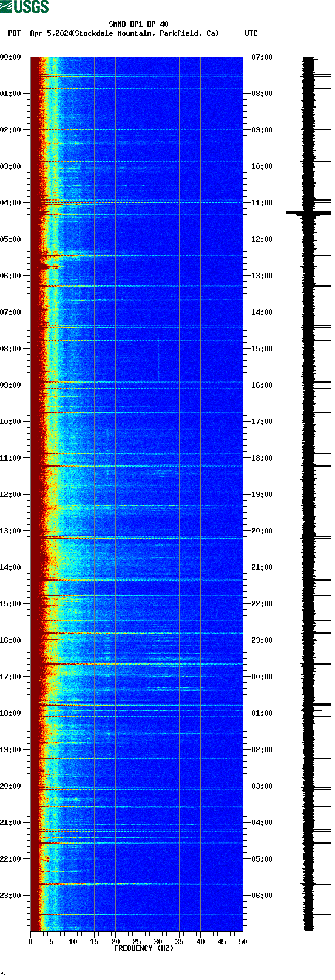Screen dimensions: 335x980
Task: Click the PDT time label 20:00
Action: click(11, 786)
